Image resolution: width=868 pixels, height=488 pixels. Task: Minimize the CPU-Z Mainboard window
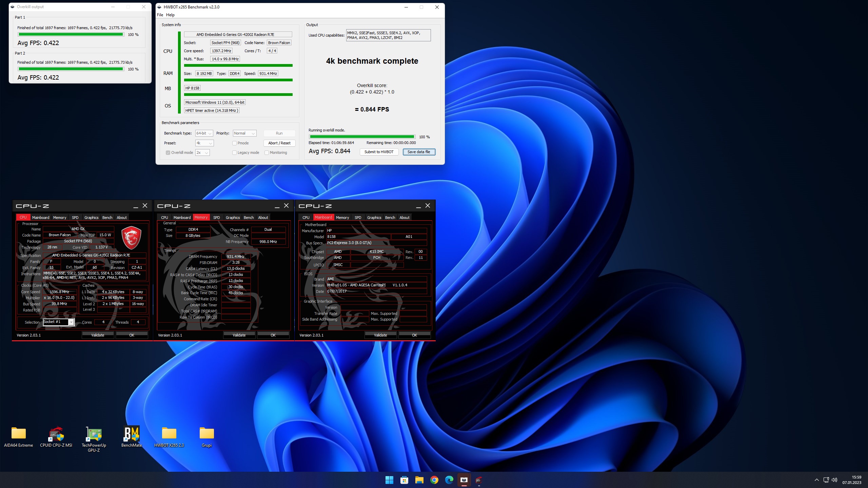pyautogui.click(x=418, y=206)
